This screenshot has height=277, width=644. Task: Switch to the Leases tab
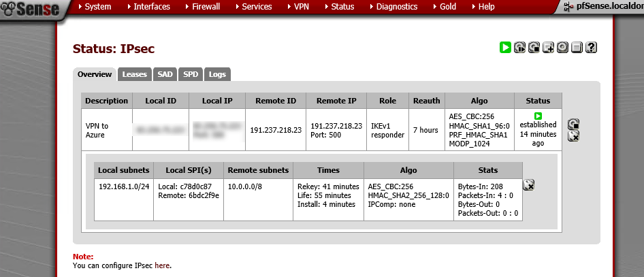(x=135, y=74)
